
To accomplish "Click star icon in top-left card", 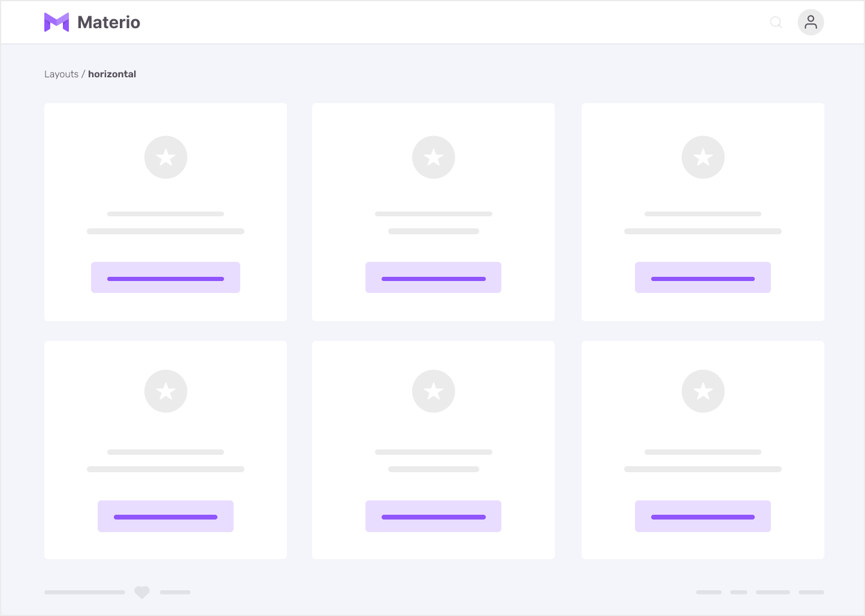I will pyautogui.click(x=166, y=158).
